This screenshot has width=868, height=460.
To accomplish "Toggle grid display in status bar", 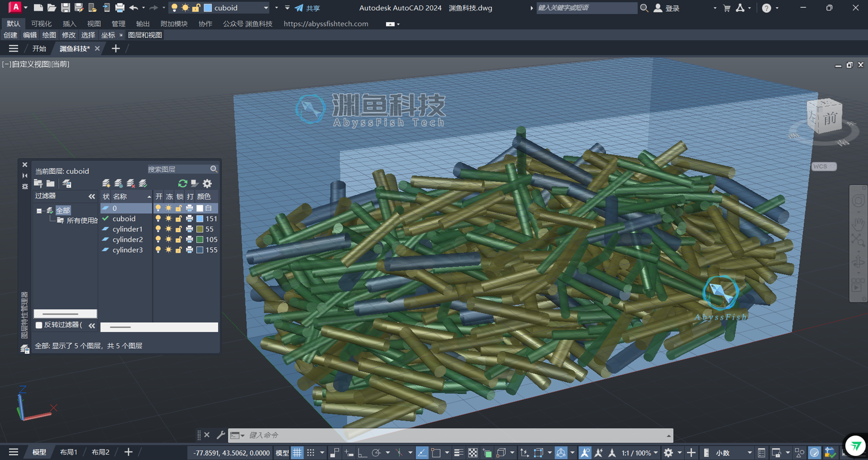I will (x=297, y=453).
